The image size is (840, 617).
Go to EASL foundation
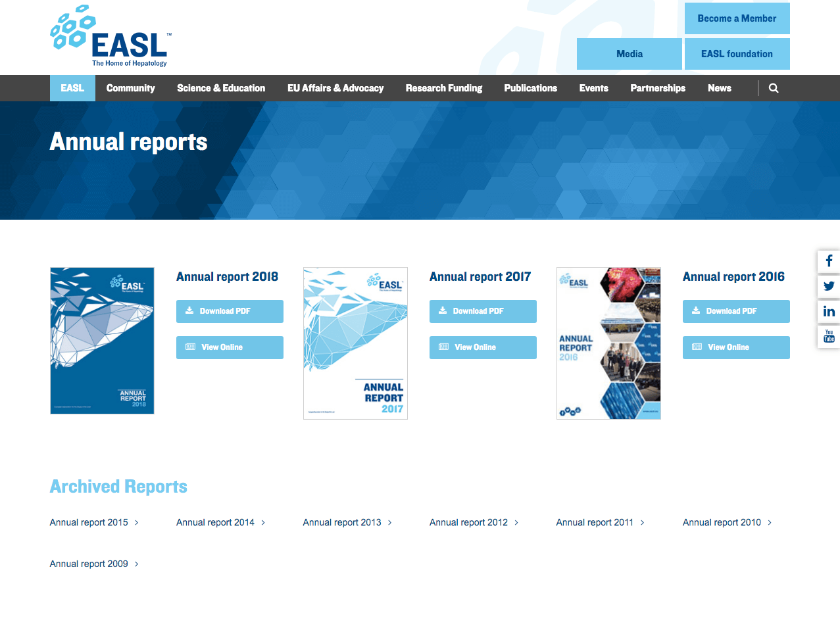737,54
